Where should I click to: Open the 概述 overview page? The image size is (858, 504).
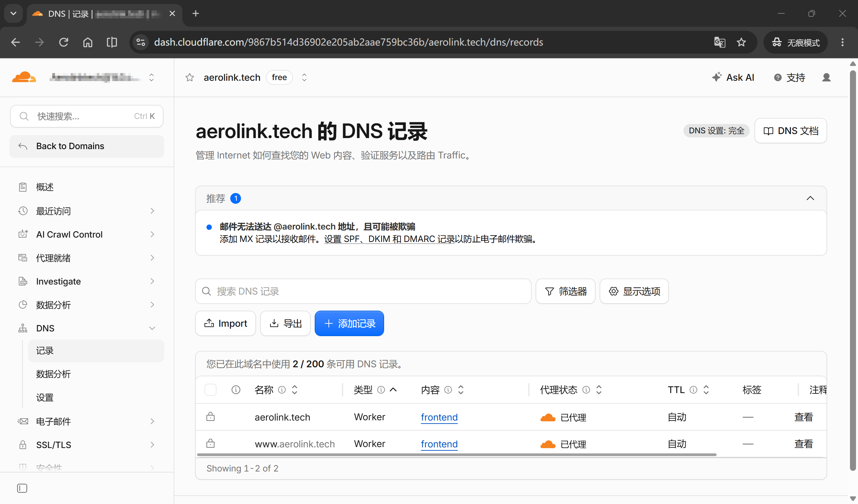[x=45, y=187]
